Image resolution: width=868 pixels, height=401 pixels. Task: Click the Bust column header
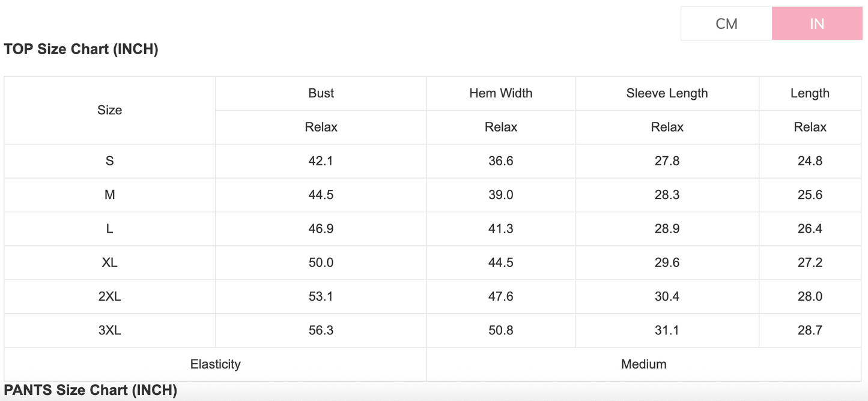click(321, 93)
